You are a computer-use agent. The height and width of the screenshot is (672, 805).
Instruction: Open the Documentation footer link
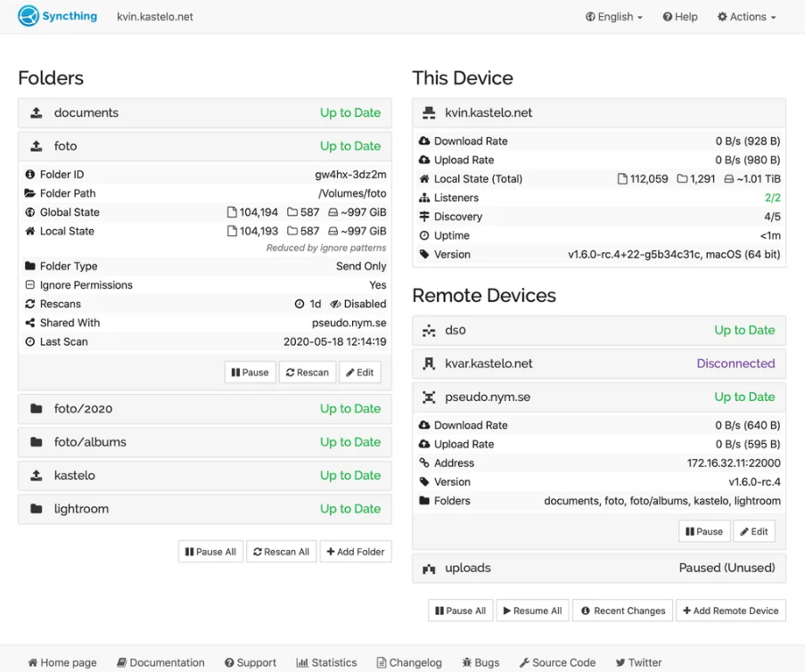click(x=160, y=663)
